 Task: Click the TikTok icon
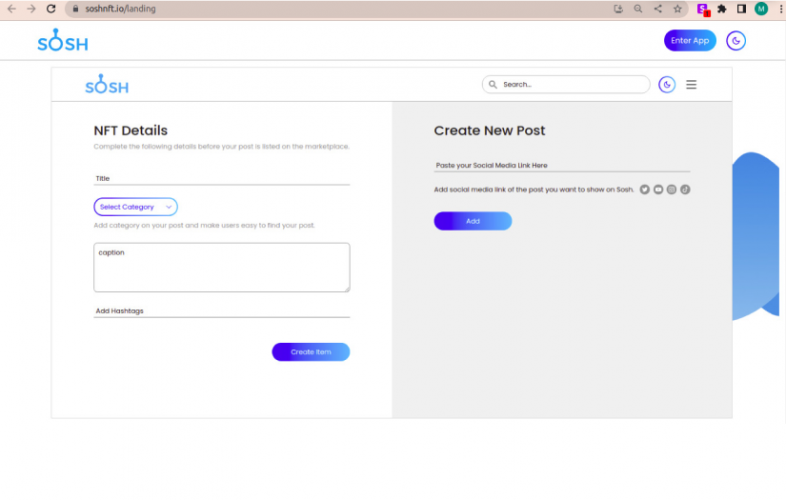[x=685, y=189]
